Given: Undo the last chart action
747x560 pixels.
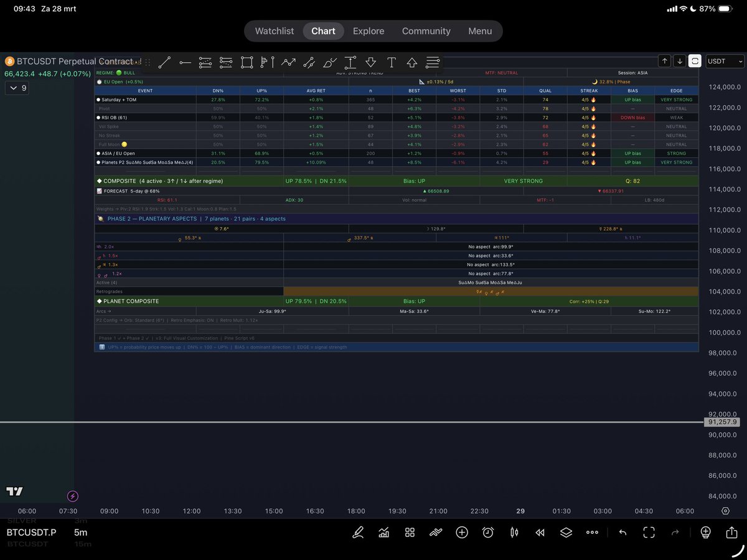Looking at the screenshot, I should tap(622, 533).
